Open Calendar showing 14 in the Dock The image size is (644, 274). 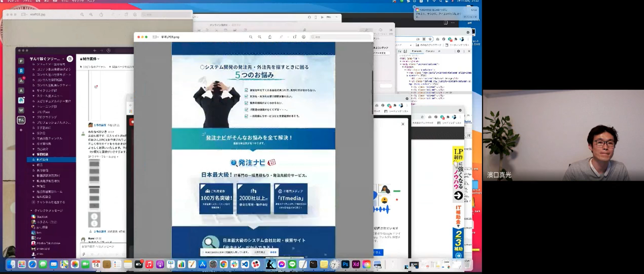pos(96,264)
